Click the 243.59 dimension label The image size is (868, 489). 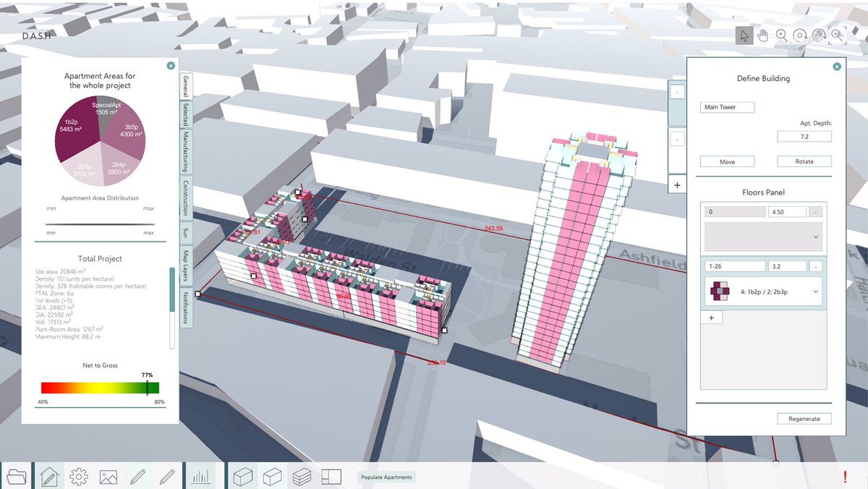[493, 229]
